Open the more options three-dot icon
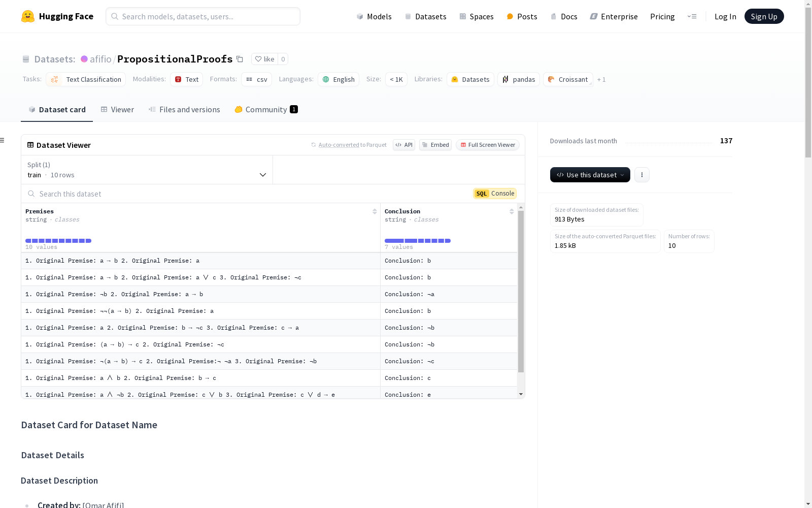This screenshot has width=812, height=508. pyautogui.click(x=642, y=175)
